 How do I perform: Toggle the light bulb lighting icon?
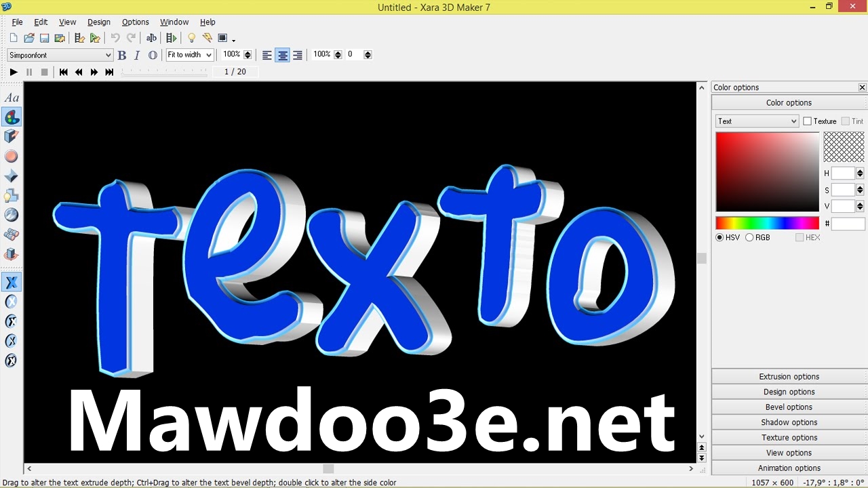tap(191, 39)
